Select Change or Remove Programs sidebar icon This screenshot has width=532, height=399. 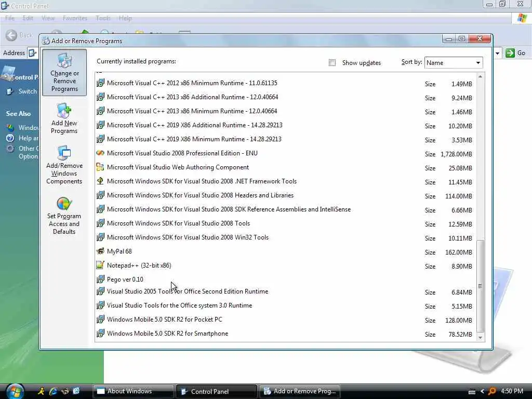(64, 72)
